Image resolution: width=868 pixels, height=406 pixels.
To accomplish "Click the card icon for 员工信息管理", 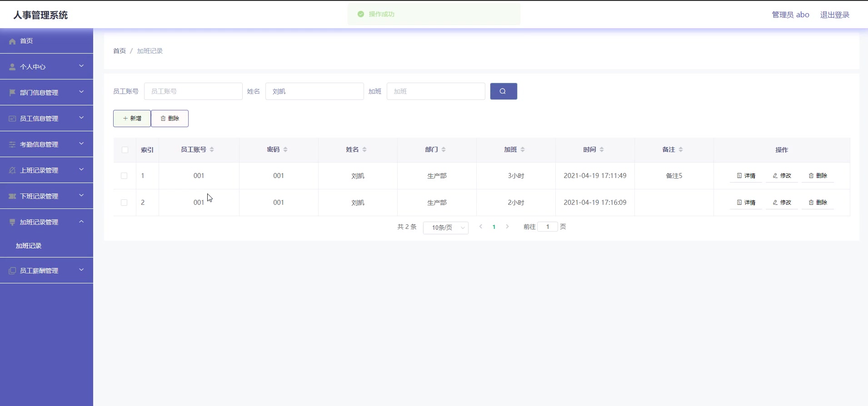I will pos(12,119).
